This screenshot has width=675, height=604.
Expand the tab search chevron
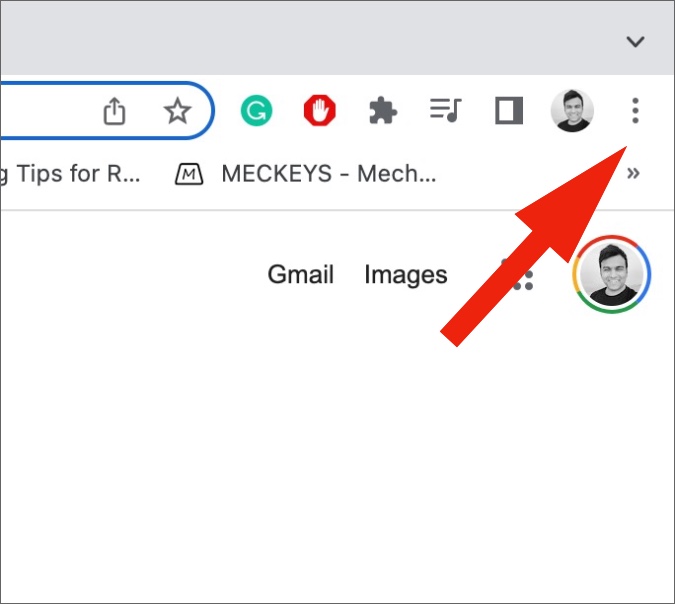pyautogui.click(x=635, y=42)
